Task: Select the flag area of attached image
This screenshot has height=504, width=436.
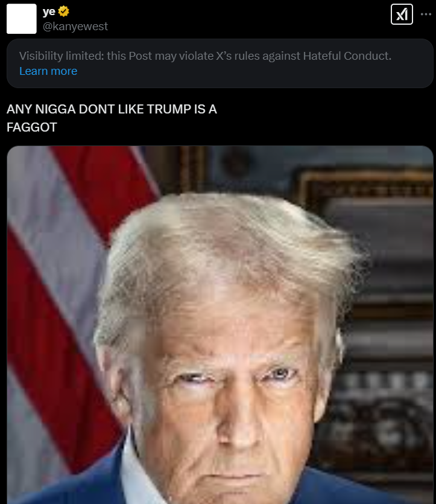Action: tap(64, 289)
